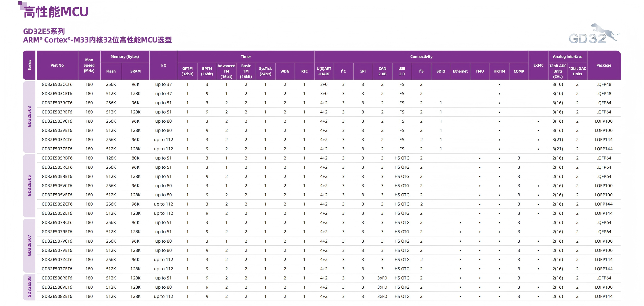Image resolution: width=644 pixels, height=306 pixels.
Task: Click the USB 2.0 column header
Action: pyautogui.click(x=402, y=71)
